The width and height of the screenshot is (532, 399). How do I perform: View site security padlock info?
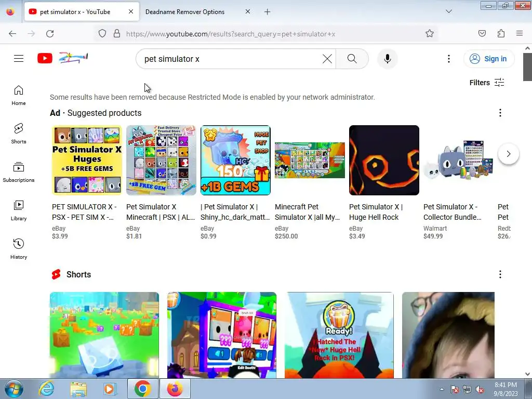coord(117,34)
